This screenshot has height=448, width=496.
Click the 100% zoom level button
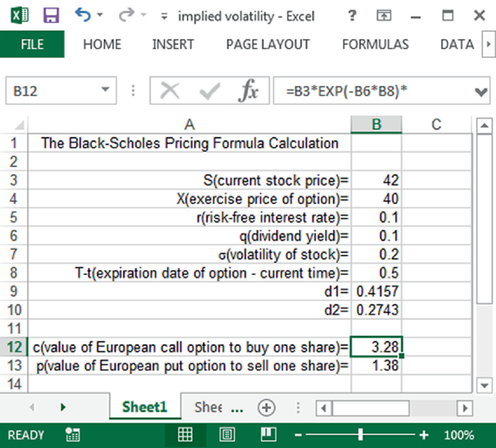point(458,435)
